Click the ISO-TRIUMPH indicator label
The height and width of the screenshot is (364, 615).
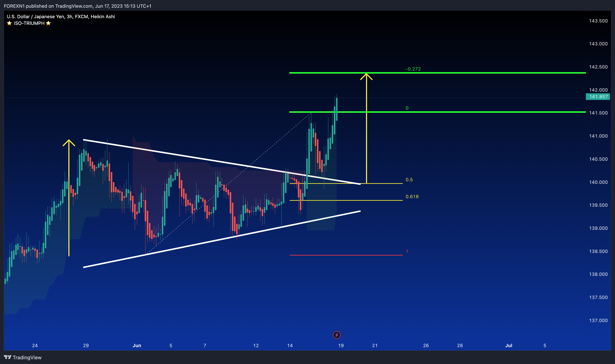tap(29, 23)
